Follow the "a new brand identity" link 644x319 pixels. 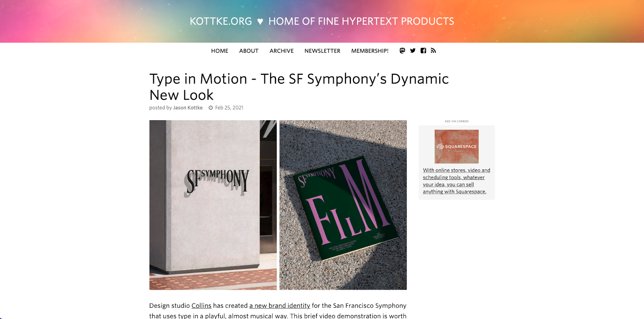click(280, 306)
